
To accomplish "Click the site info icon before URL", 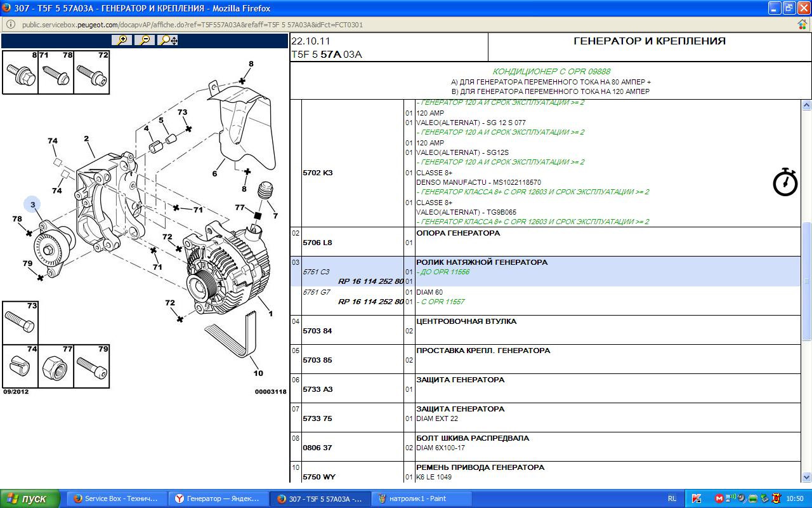I will [x=11, y=25].
